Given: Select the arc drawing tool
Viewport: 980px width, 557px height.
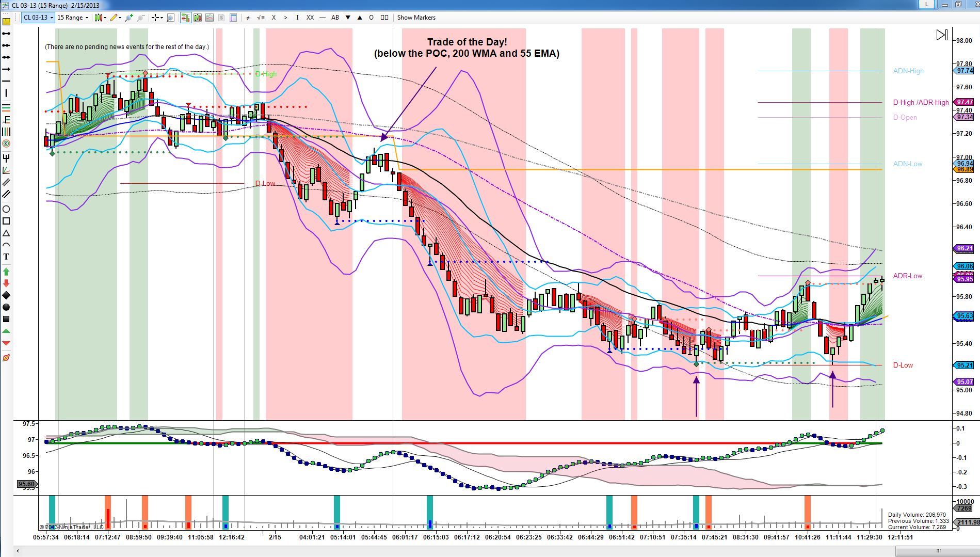Looking at the screenshot, I should 6,245.
